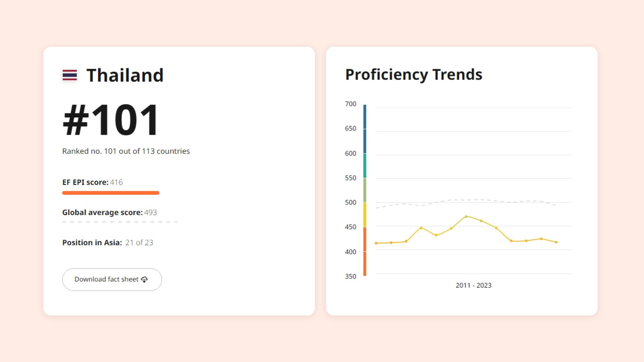644x362 pixels.
Task: Click the 2011 - 2023 axis label
Action: coord(473,285)
